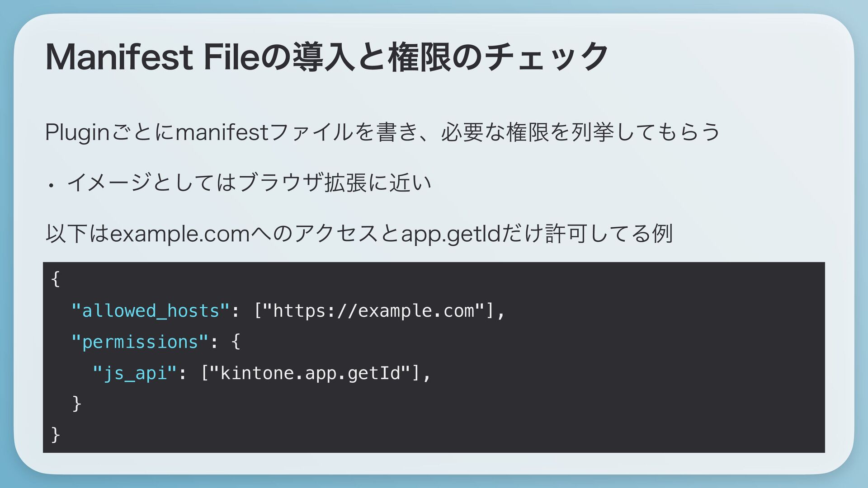Click the word "Manifest" in the title
This screenshot has width=868, height=488.
coord(119,57)
